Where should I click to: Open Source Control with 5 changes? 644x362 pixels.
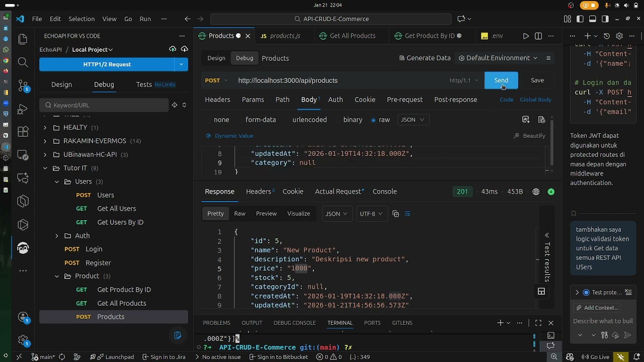point(23,85)
